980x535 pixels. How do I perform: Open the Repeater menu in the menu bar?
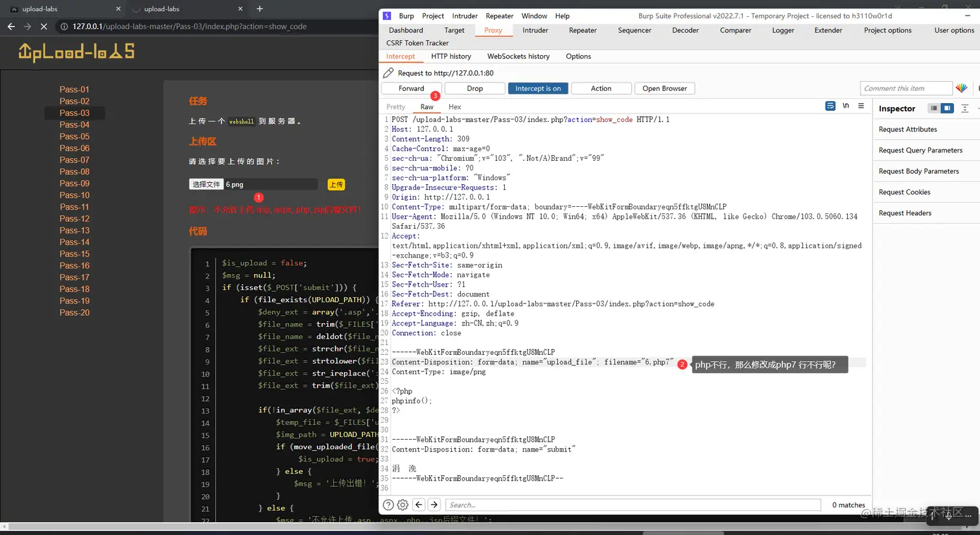500,16
